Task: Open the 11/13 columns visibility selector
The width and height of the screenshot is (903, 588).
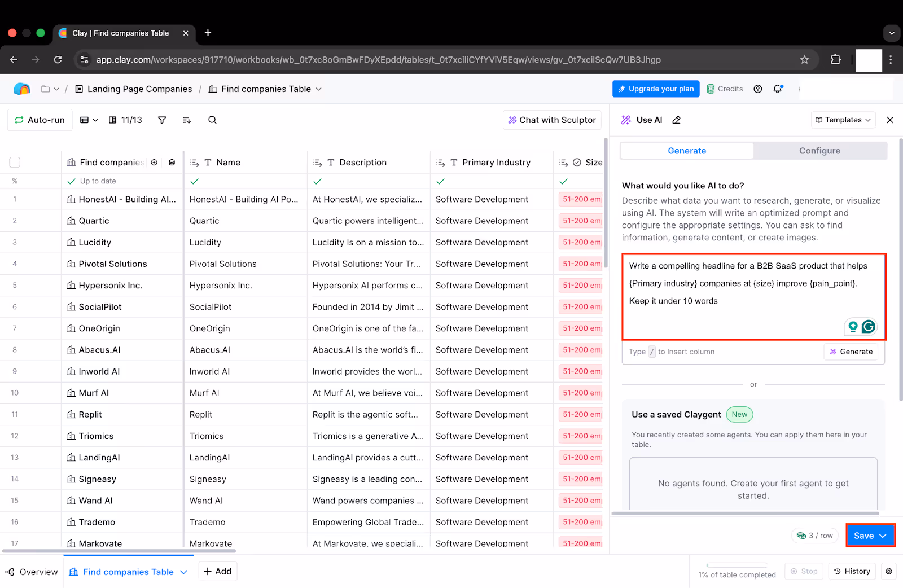Action: tap(125, 120)
